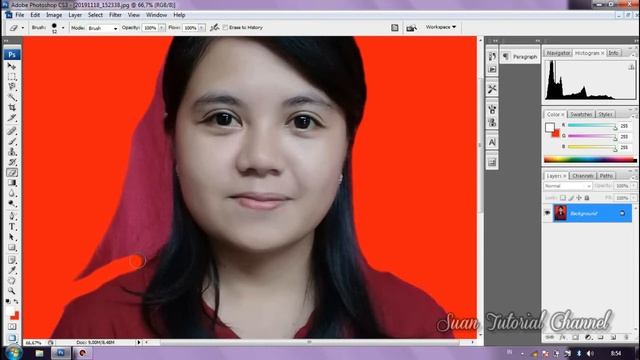Open the Eraser tool preset picker arrow
The width and height of the screenshot is (640, 360).
(x=22, y=28)
